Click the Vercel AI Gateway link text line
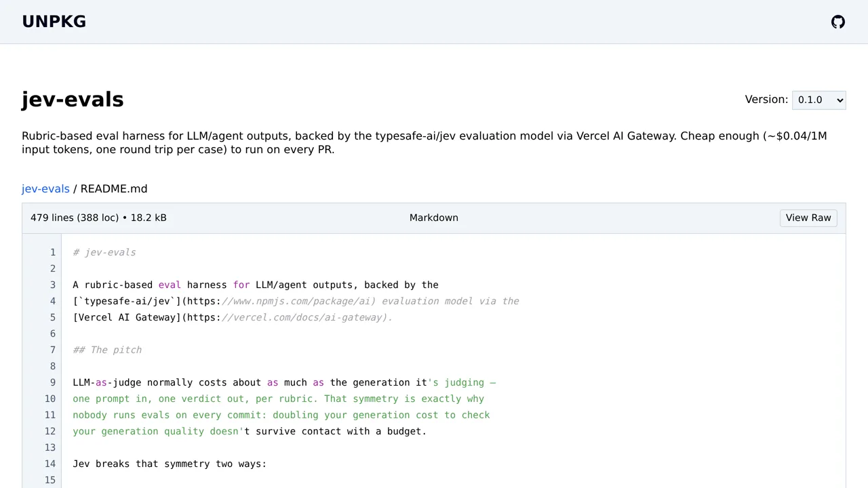 tap(233, 317)
